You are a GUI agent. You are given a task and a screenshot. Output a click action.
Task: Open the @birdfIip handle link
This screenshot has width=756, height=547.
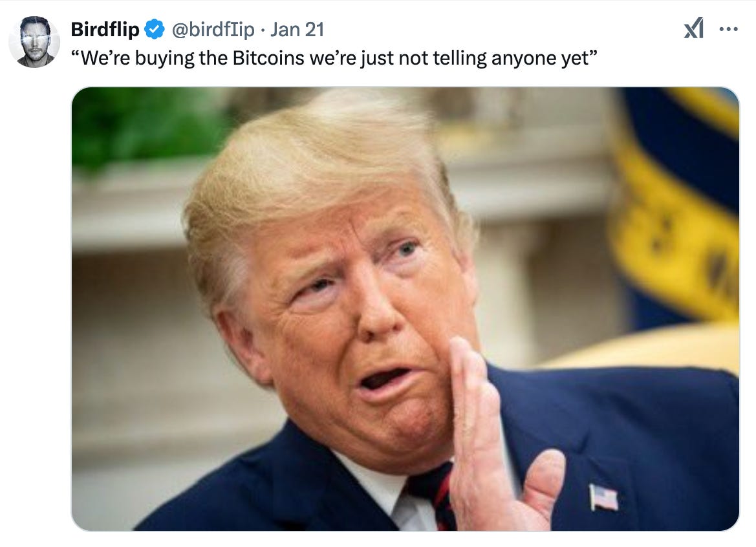213,29
